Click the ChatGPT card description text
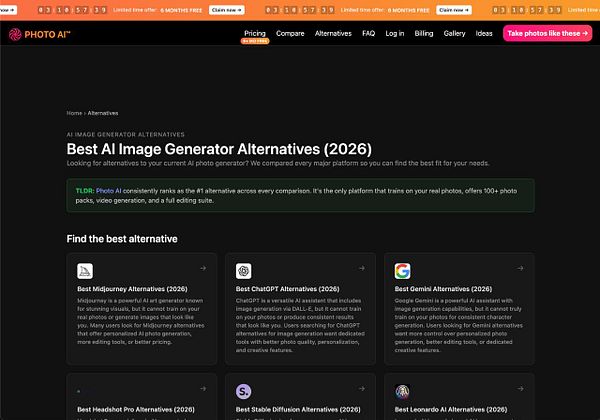Screen dimensions: 600x420 pos(300,326)
